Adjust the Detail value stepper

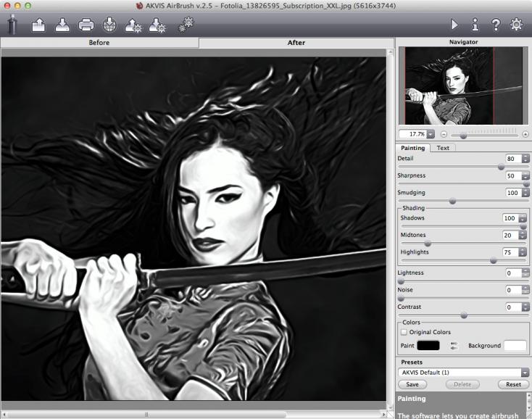click(x=525, y=159)
